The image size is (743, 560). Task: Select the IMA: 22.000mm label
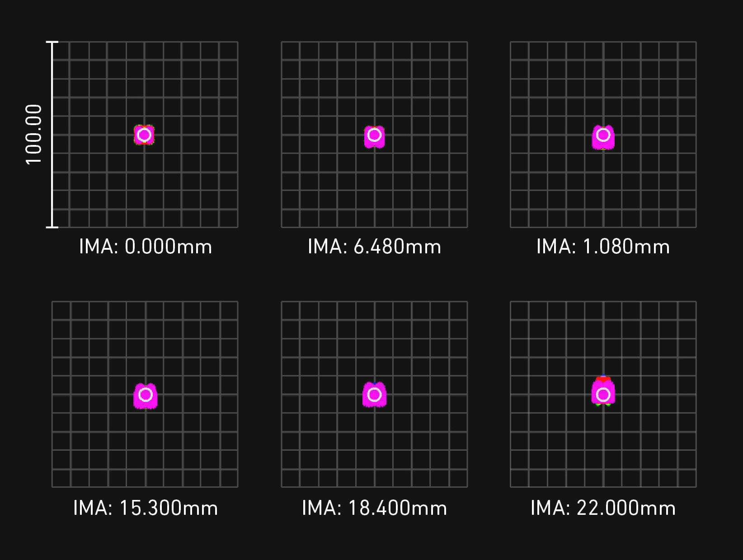coord(603,508)
